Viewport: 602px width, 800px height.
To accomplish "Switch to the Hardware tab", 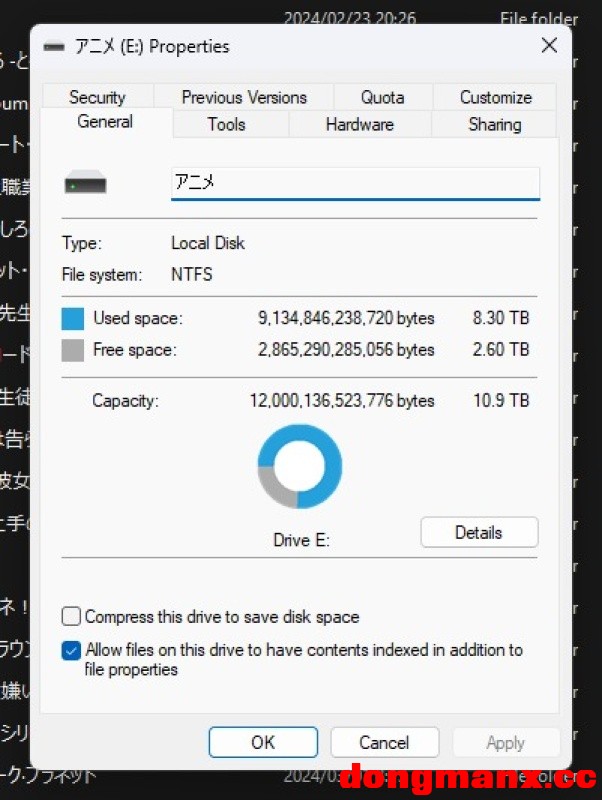I will pos(359,124).
